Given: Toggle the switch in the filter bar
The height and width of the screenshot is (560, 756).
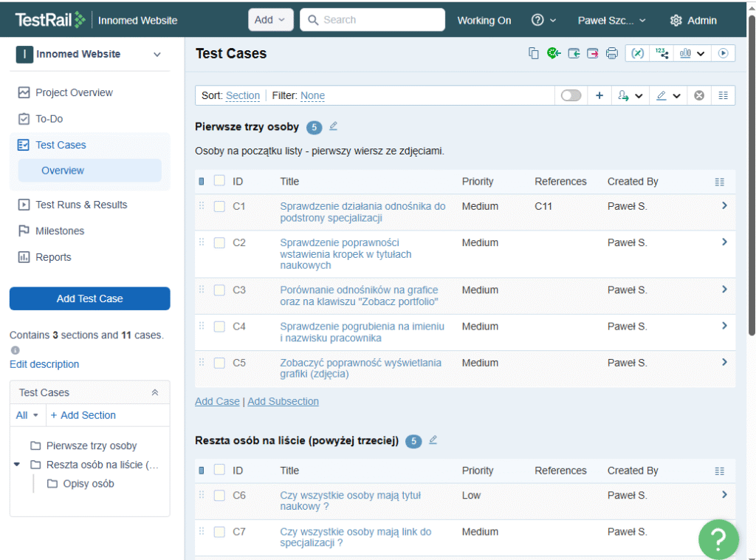Looking at the screenshot, I should point(571,95).
